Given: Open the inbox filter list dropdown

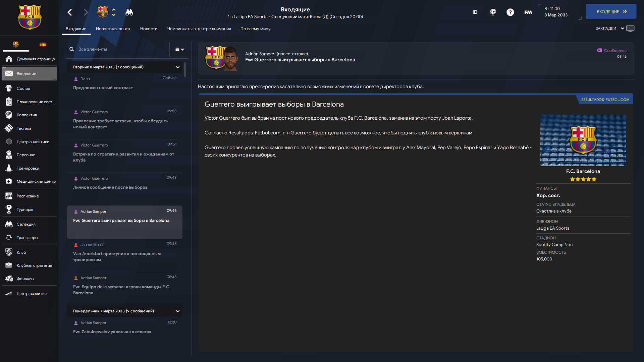Looking at the screenshot, I should (180, 49).
